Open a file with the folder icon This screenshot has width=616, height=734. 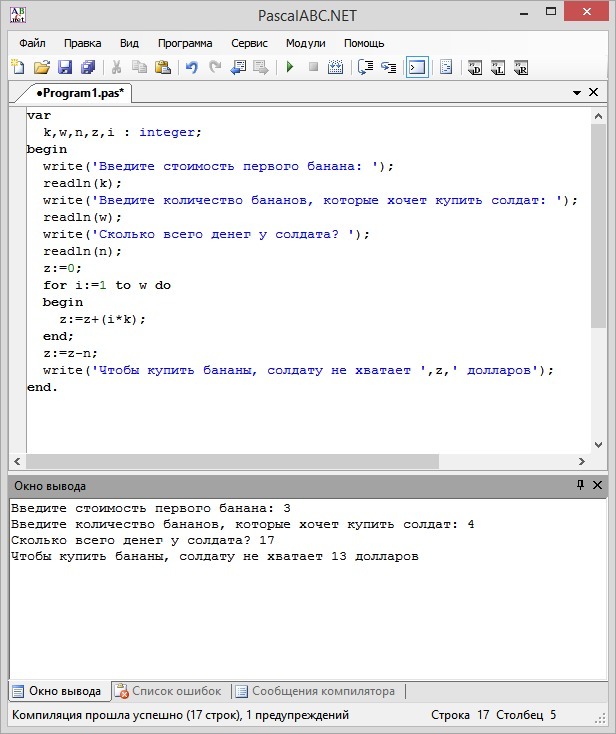click(42, 67)
